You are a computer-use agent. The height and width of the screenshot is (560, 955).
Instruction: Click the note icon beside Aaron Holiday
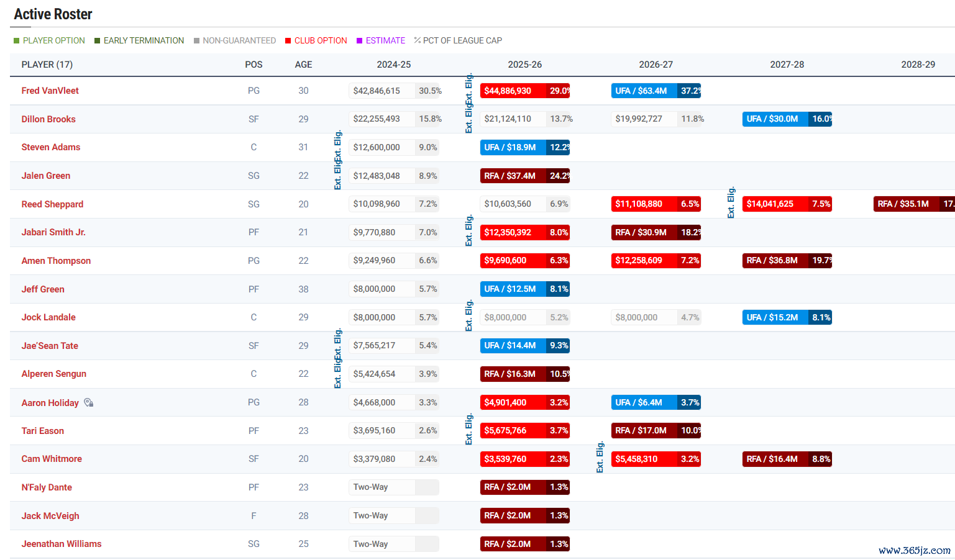(89, 403)
